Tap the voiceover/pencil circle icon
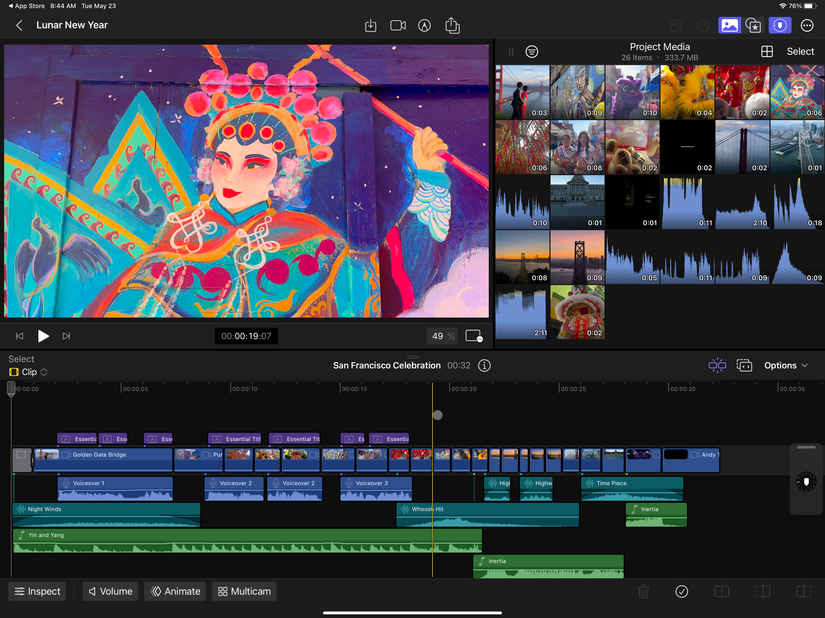This screenshot has height=618, width=825. pos(424,25)
